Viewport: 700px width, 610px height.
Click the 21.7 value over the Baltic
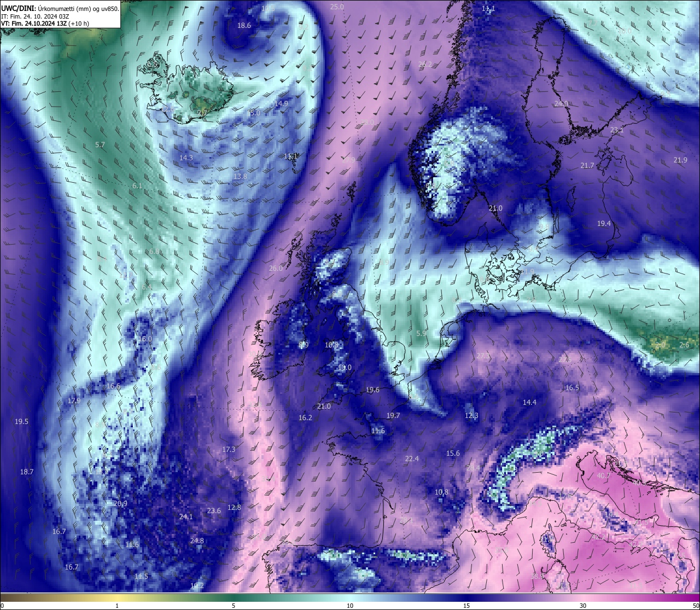click(587, 165)
